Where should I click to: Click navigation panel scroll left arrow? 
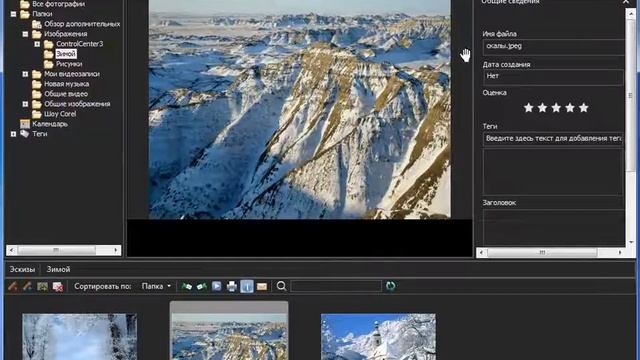tap(11, 250)
